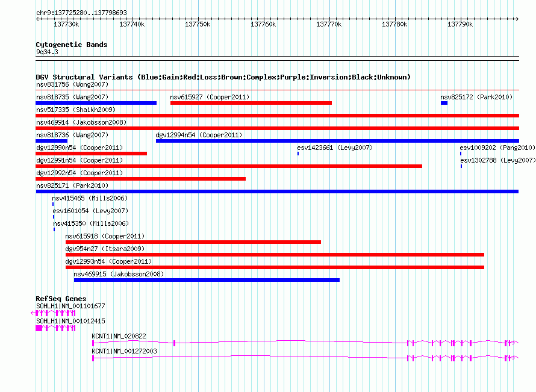Open the SOHLH1|NM_001101677 gene label
Screen dimensions: 536x392
70,306
